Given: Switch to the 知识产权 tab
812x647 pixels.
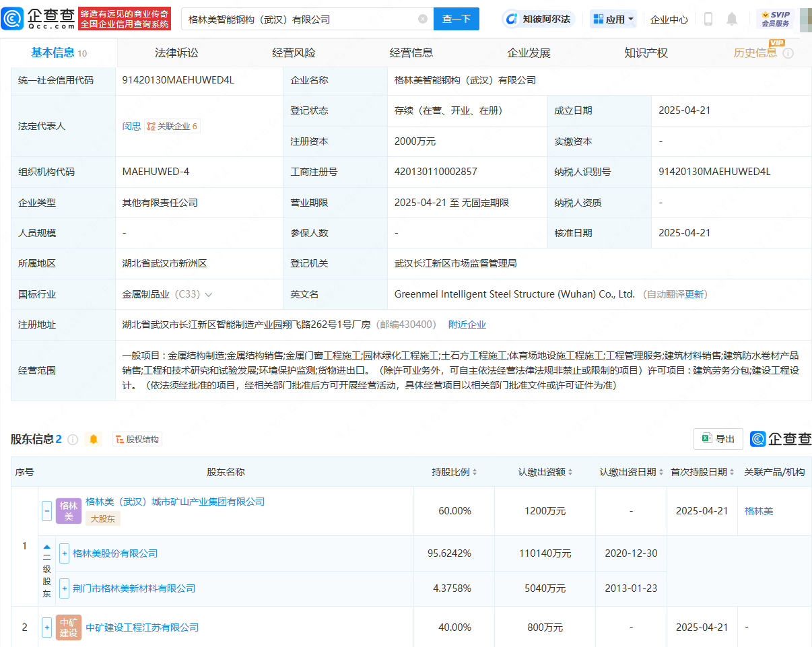Looking at the screenshot, I should [x=646, y=53].
